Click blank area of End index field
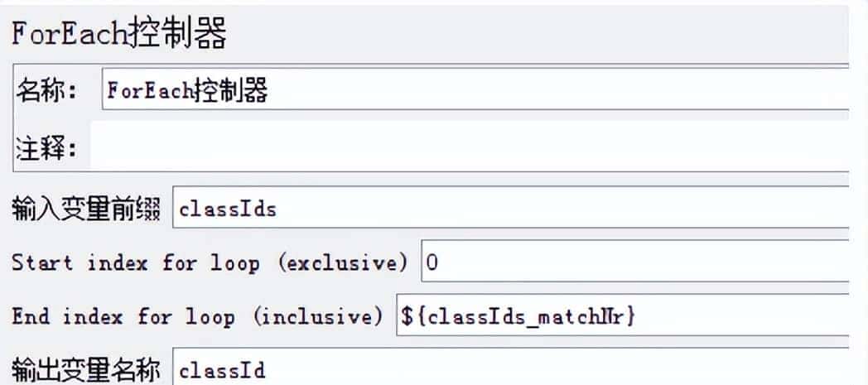The image size is (868, 385). pyautogui.click(x=745, y=315)
